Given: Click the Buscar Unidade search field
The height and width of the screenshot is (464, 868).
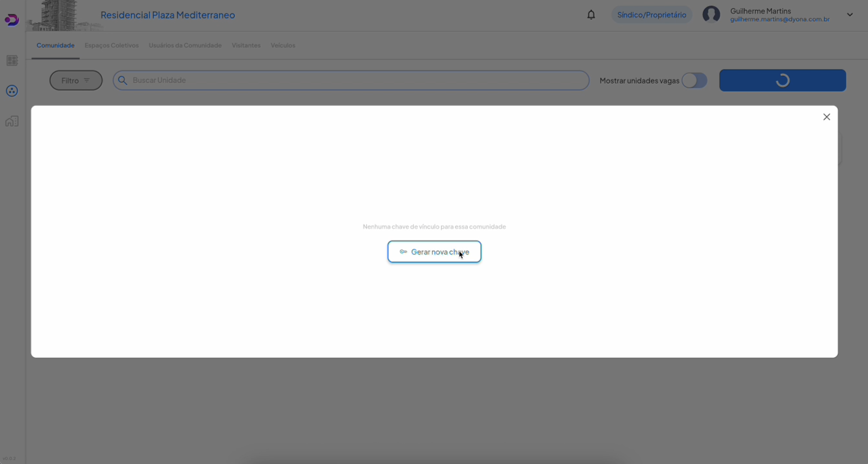Looking at the screenshot, I should 354,80.
